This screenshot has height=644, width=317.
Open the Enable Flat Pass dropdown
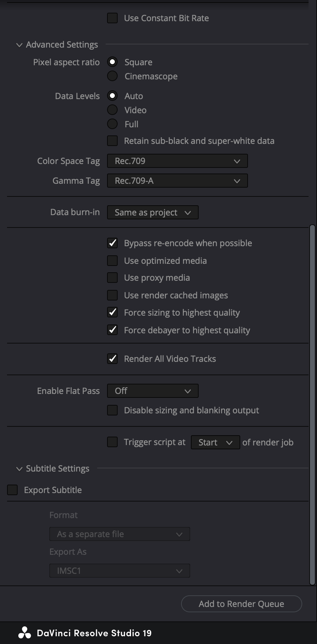tap(153, 391)
